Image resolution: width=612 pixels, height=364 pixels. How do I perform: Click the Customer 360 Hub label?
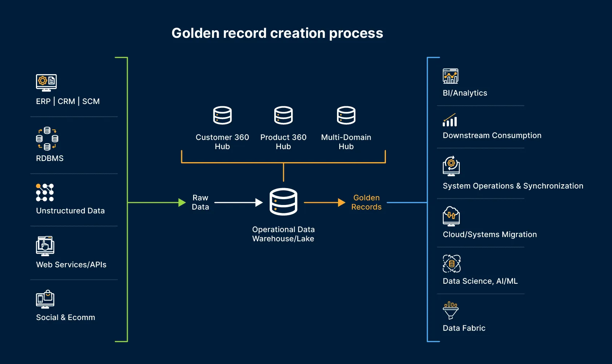[222, 142]
